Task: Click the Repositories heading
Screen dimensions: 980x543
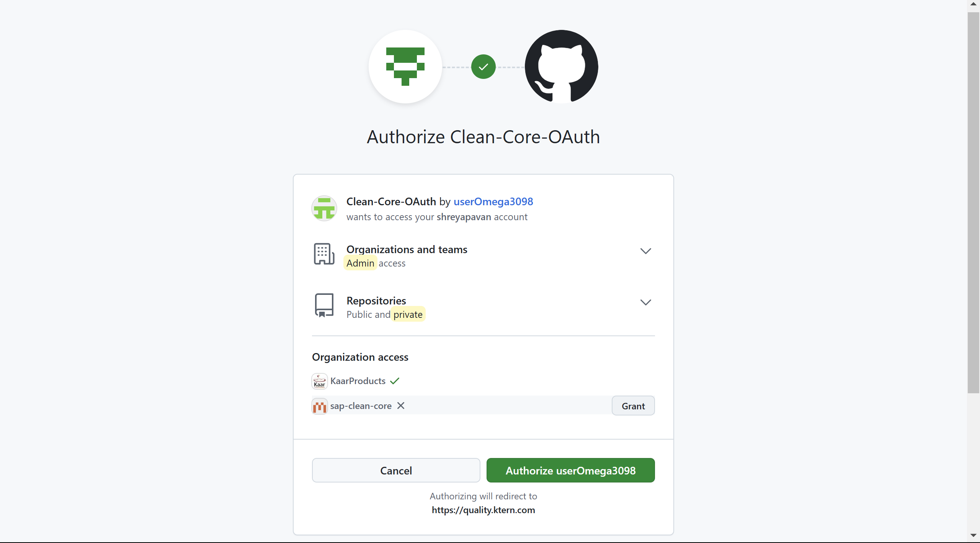Action: point(376,301)
